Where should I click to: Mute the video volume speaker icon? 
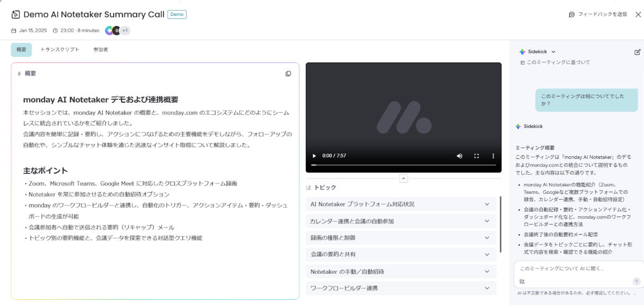point(460,156)
